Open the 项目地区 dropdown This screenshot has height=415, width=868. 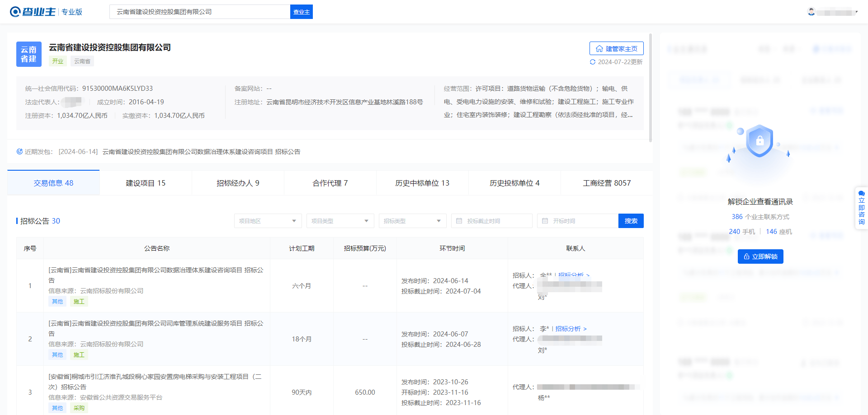[268, 221]
